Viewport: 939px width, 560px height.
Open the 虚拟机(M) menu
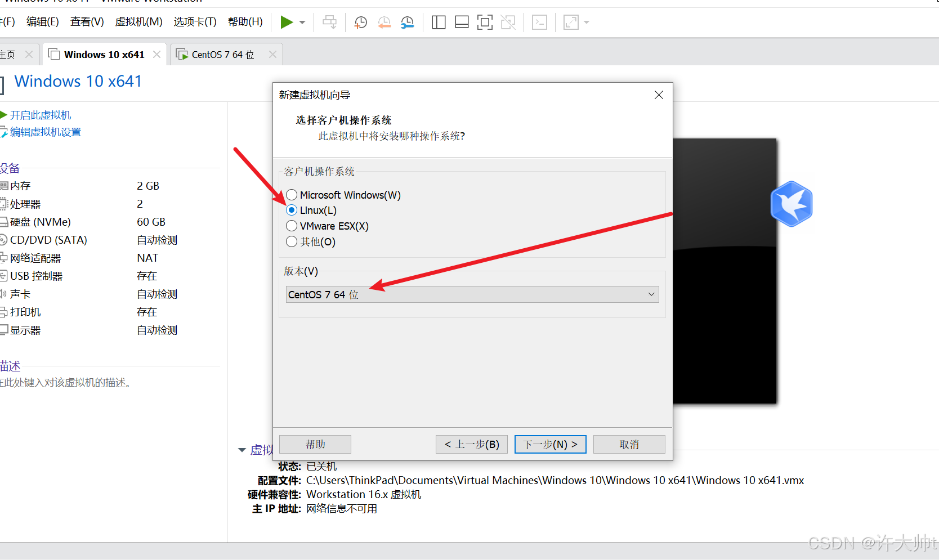tap(139, 22)
